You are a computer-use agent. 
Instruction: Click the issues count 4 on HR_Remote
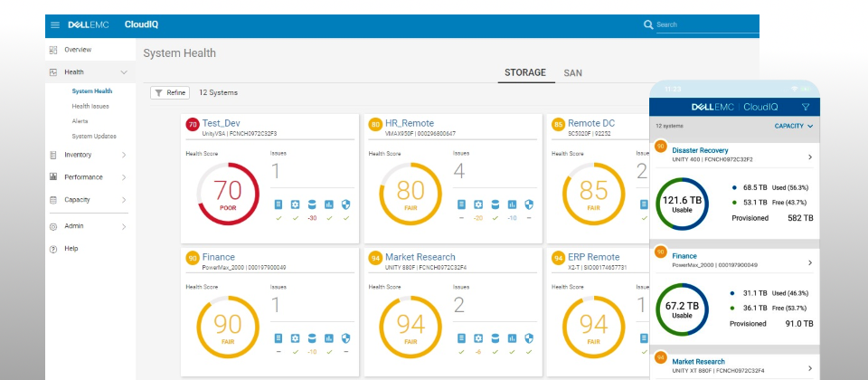click(x=459, y=172)
